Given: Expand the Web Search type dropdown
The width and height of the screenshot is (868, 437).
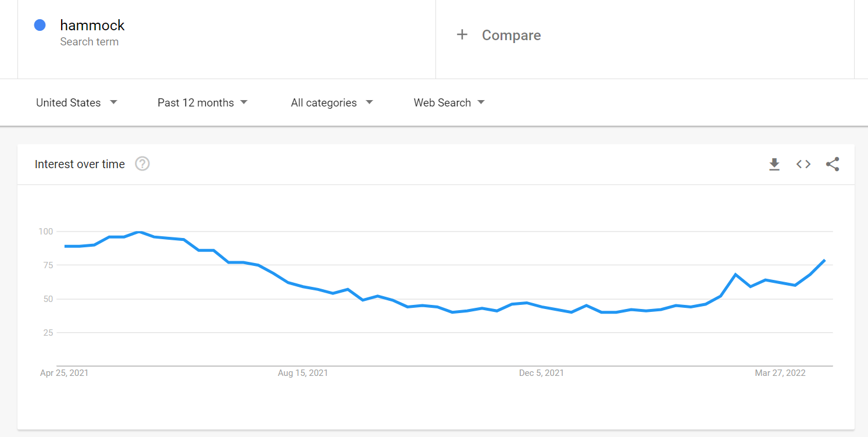Looking at the screenshot, I should click(449, 103).
